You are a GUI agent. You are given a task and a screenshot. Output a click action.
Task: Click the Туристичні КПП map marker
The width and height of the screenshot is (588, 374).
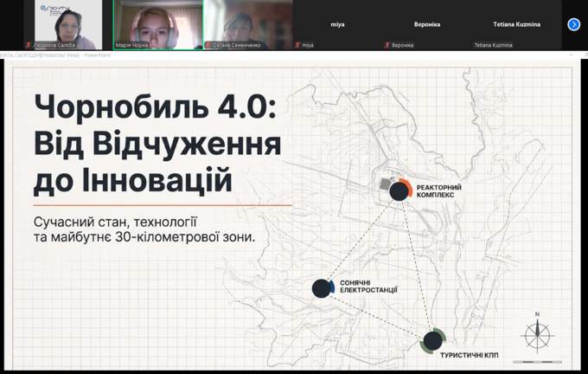coord(432,340)
